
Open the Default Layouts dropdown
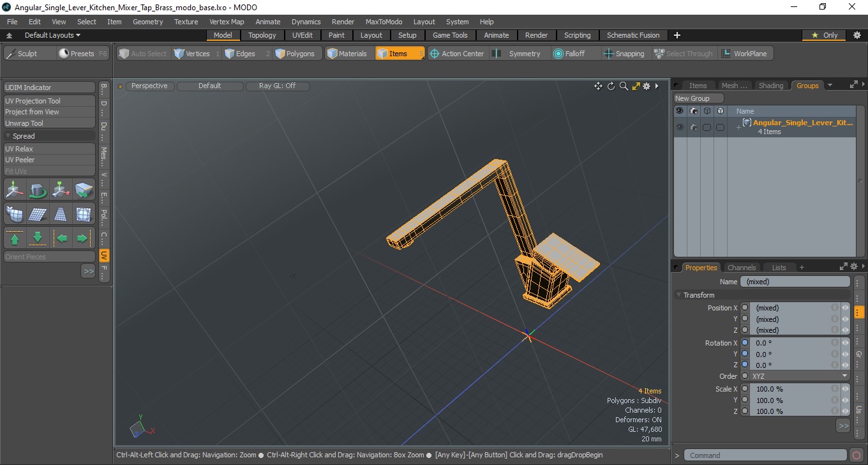coord(52,35)
